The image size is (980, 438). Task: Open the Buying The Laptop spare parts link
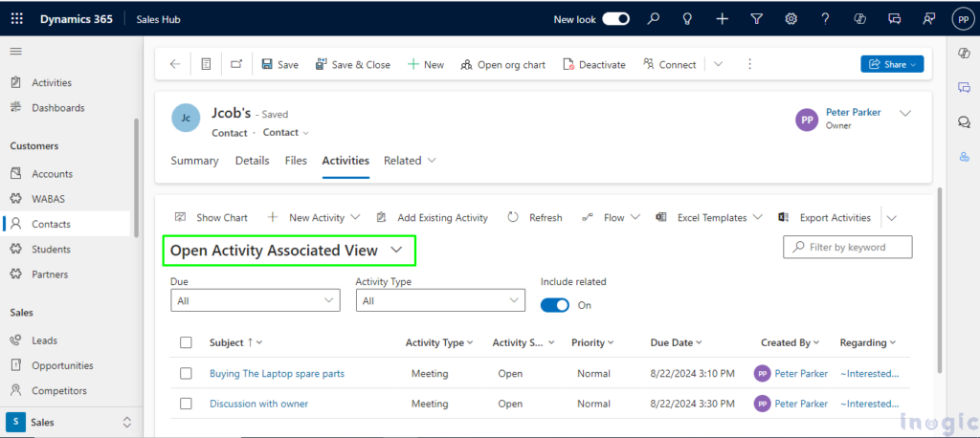[x=277, y=373]
